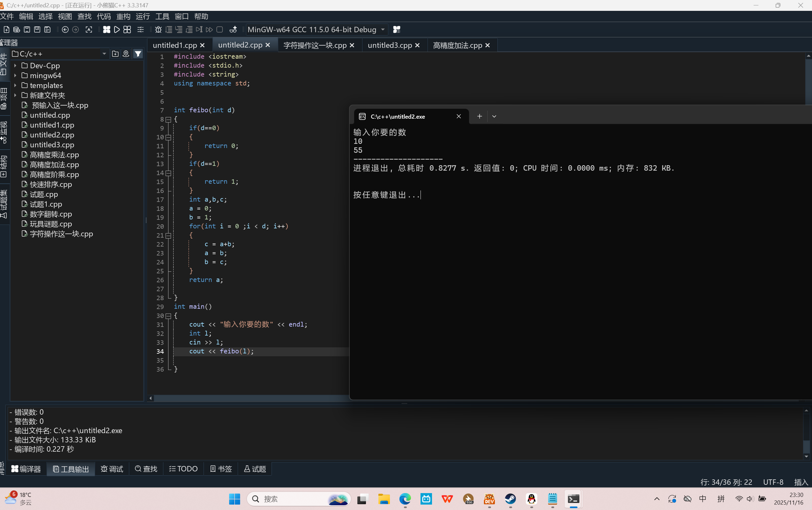
Task: Click the locate current file pin icon
Action: point(126,54)
